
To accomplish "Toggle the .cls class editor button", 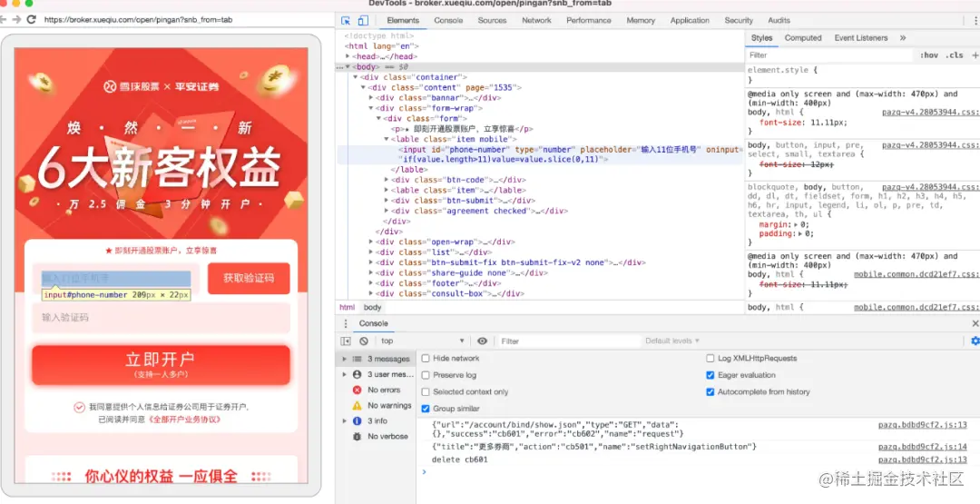I will [954, 55].
